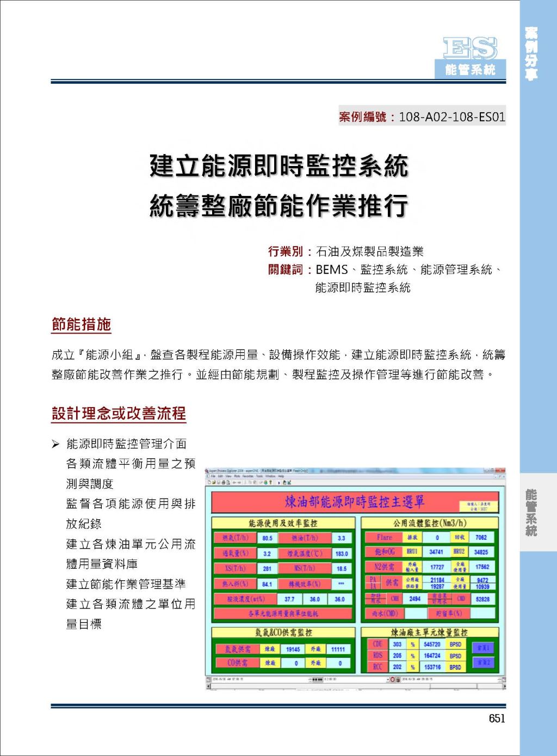Image resolution: width=557 pixels, height=756 pixels.
Task: Click the CDU red button
Action: [x=377, y=644]
